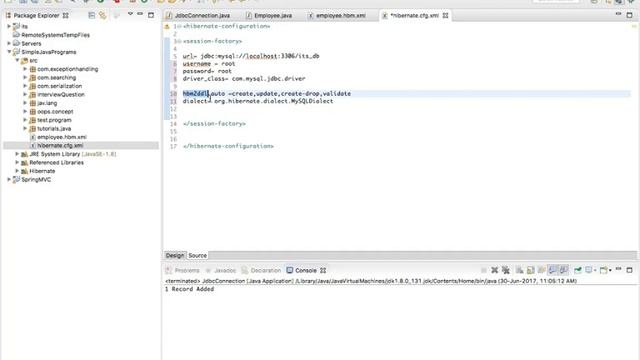
Task: Click the Hibernate library icon
Action: [x=24, y=171]
